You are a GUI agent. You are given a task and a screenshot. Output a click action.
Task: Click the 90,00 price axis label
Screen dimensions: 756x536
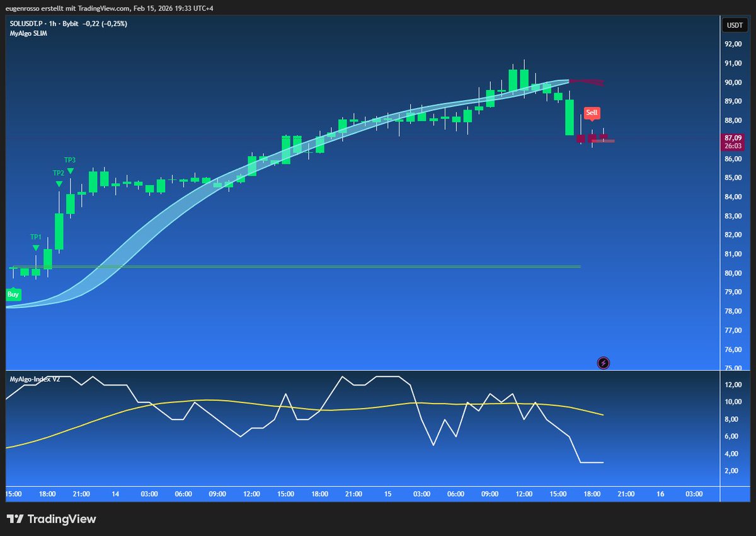(x=733, y=83)
